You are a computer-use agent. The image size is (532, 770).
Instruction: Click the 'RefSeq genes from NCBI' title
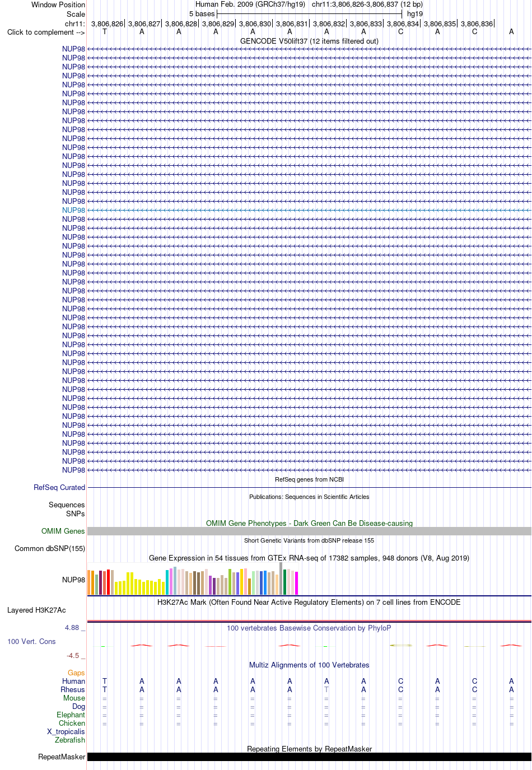(309, 480)
